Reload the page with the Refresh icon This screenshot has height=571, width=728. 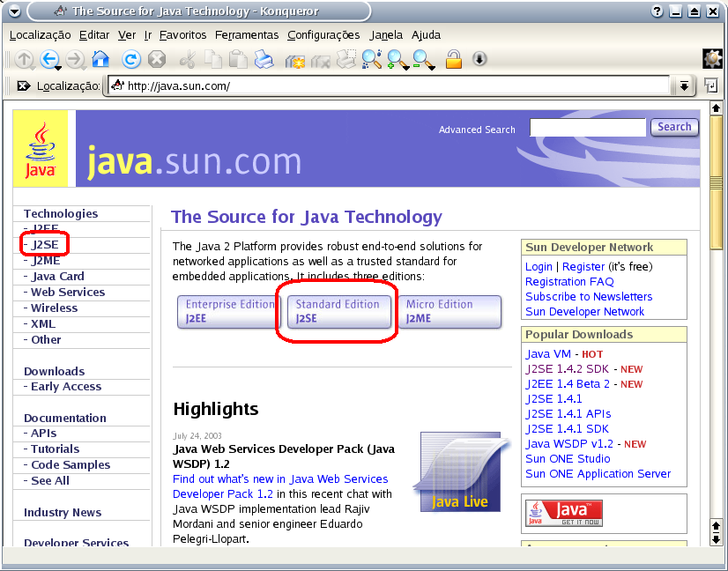[x=131, y=59]
